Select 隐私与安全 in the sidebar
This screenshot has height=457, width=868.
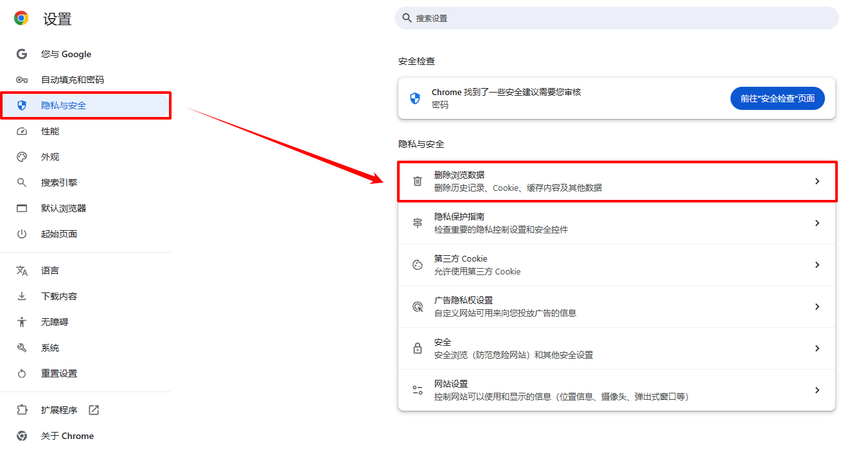(85, 105)
